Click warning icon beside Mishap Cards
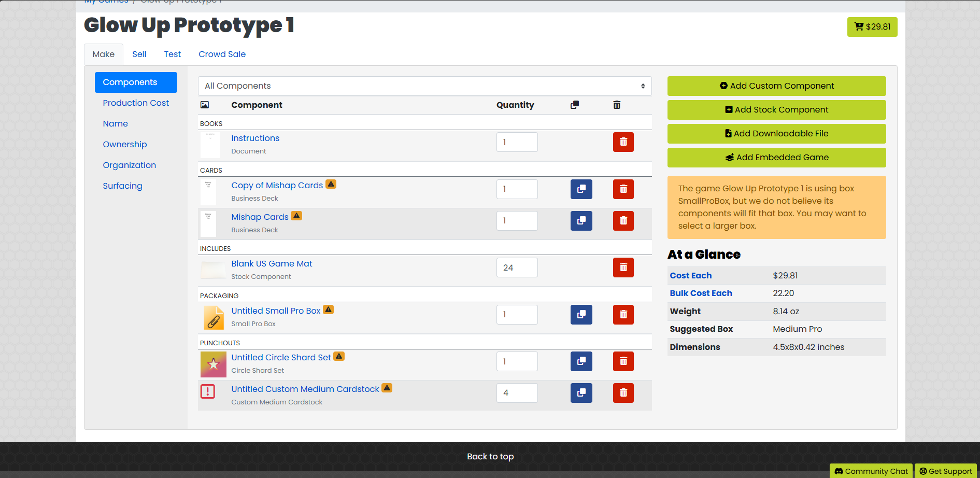980x478 pixels. pos(296,216)
